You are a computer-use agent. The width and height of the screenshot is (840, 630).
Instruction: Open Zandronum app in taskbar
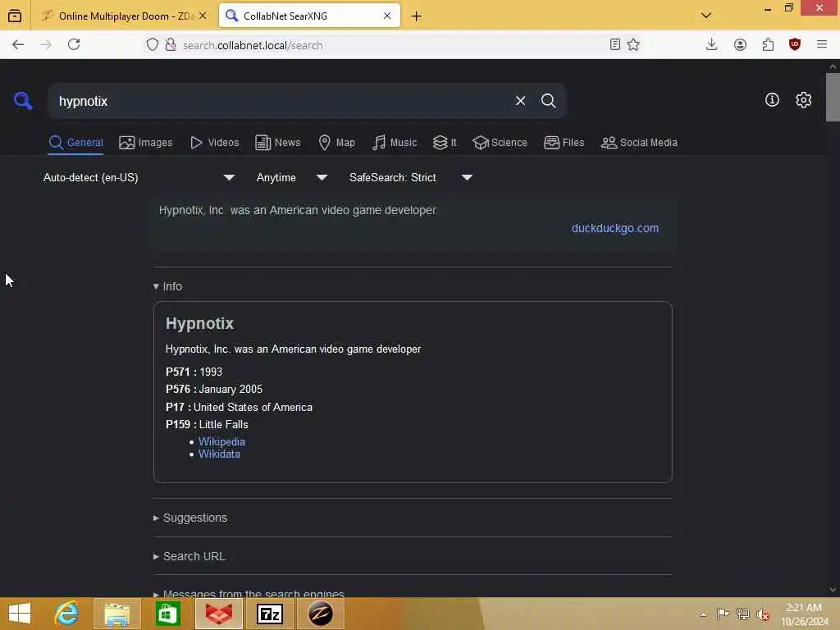[x=321, y=614]
